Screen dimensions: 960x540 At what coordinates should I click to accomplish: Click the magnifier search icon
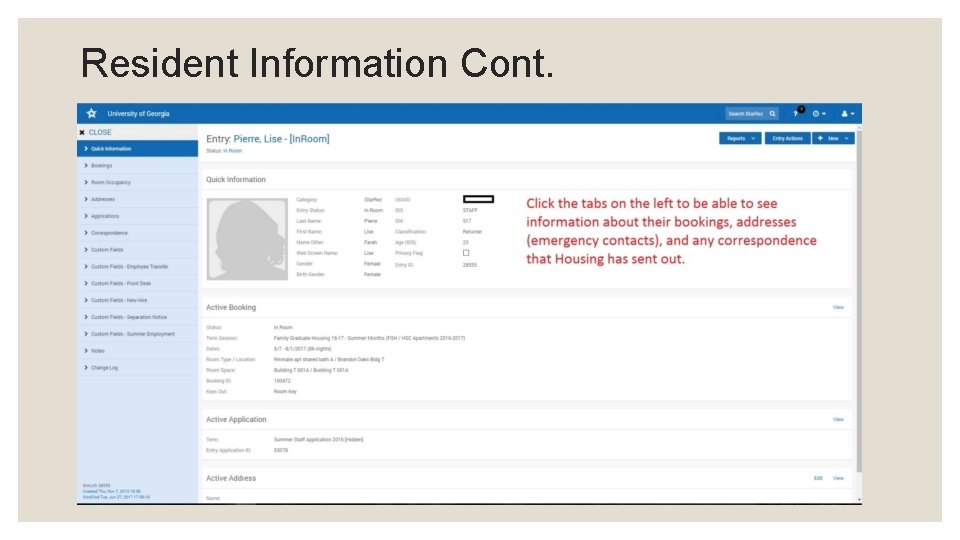[773, 114]
